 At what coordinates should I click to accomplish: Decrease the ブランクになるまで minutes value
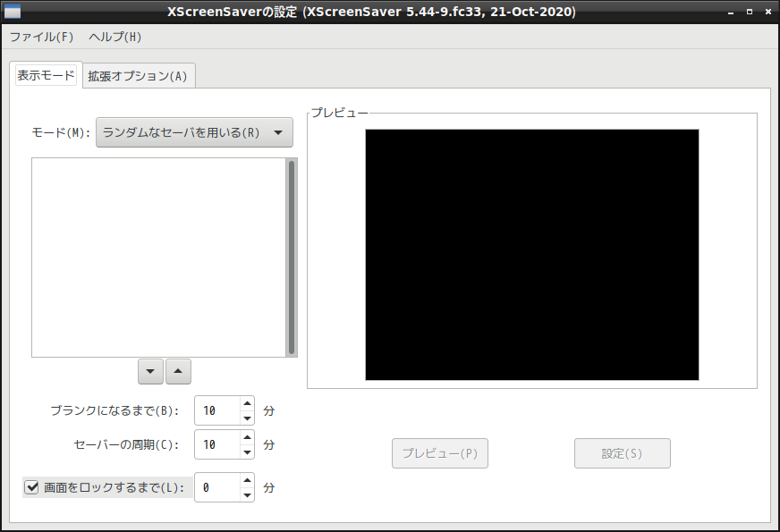click(x=247, y=418)
